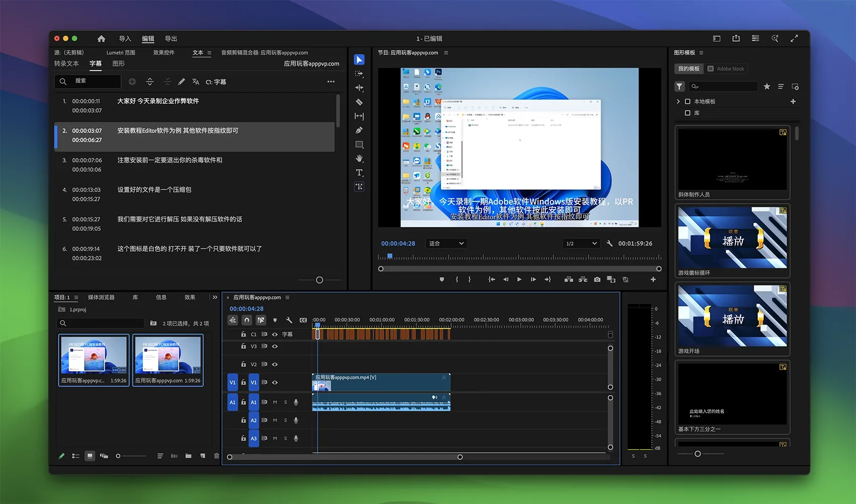Open the 适合 zoom level dropdown
The height and width of the screenshot is (504, 856).
[x=446, y=244]
